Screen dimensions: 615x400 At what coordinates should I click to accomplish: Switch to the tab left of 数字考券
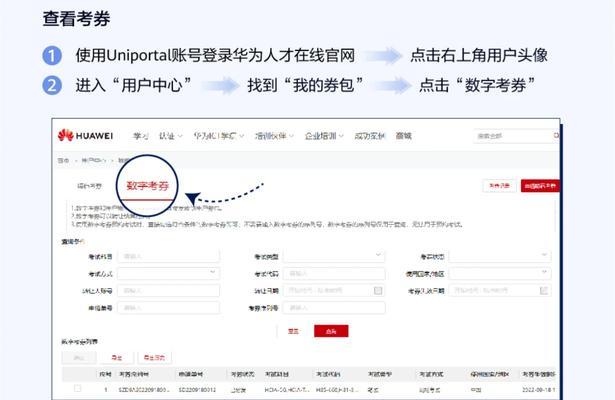89,186
